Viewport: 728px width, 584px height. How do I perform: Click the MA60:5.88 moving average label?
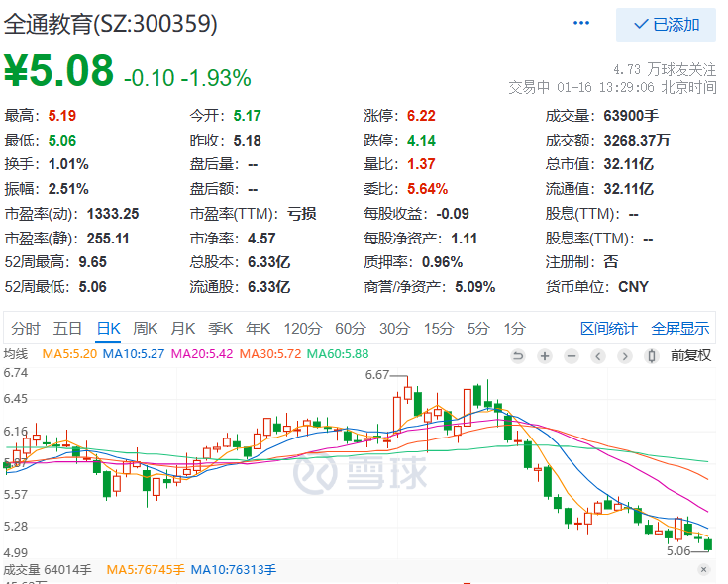coord(338,354)
